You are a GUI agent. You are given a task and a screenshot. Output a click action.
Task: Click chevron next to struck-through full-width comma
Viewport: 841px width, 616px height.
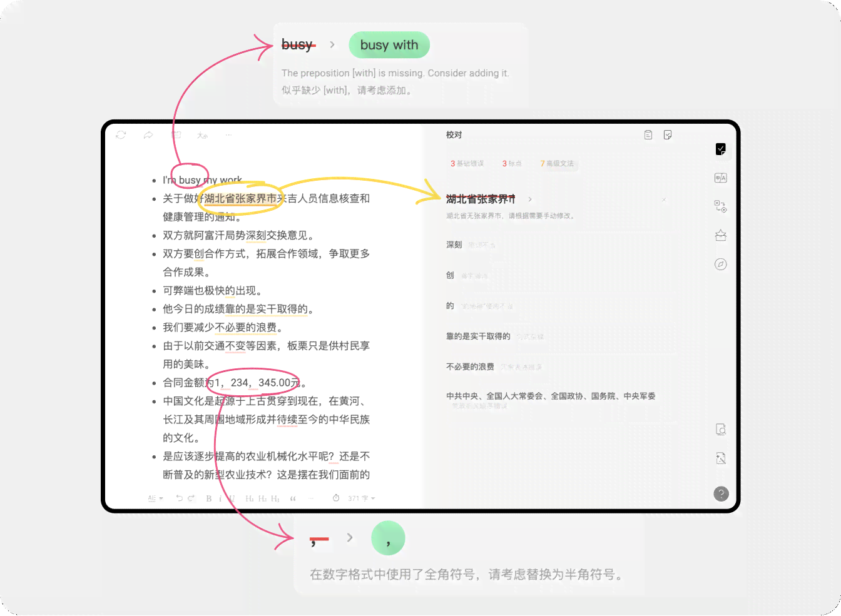[350, 538]
